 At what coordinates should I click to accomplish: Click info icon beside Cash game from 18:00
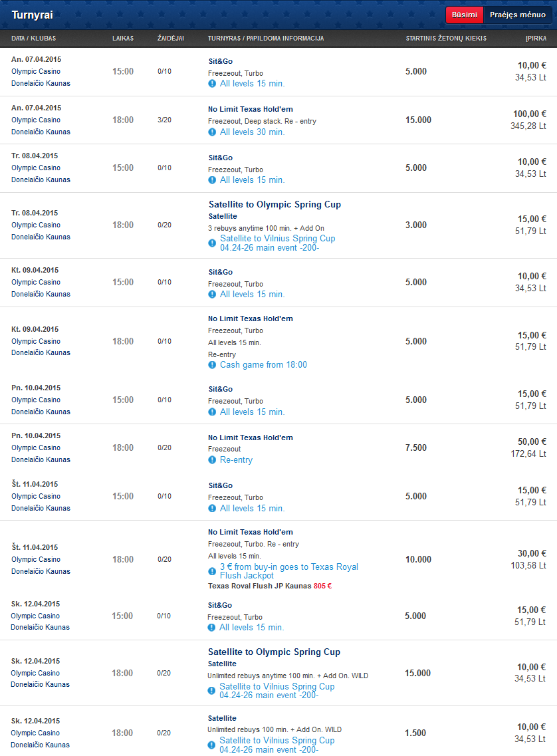point(212,365)
